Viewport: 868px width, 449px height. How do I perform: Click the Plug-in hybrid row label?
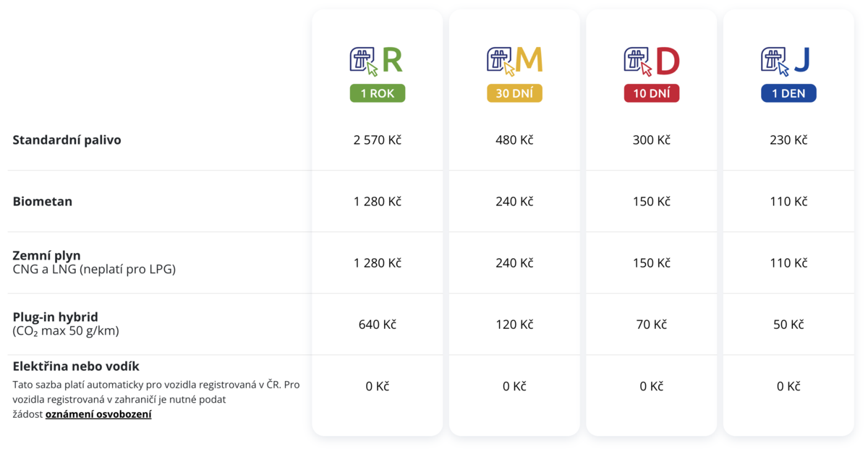pyautogui.click(x=55, y=317)
